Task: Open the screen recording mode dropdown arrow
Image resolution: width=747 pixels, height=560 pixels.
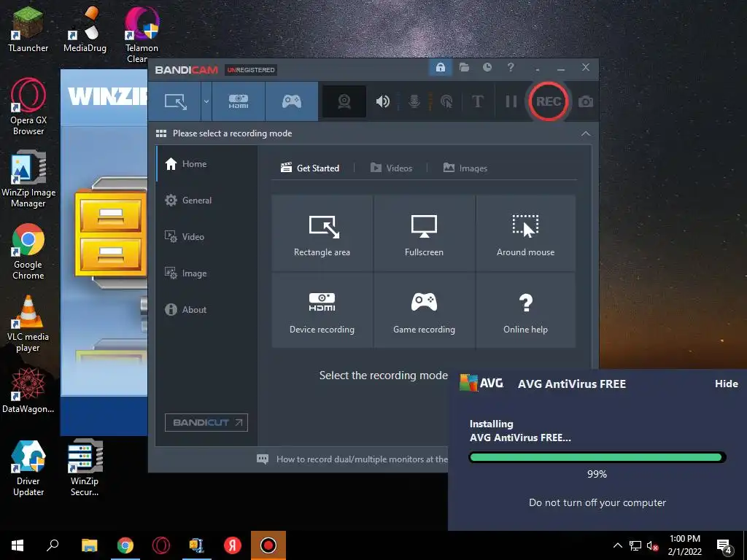Action: pos(206,101)
